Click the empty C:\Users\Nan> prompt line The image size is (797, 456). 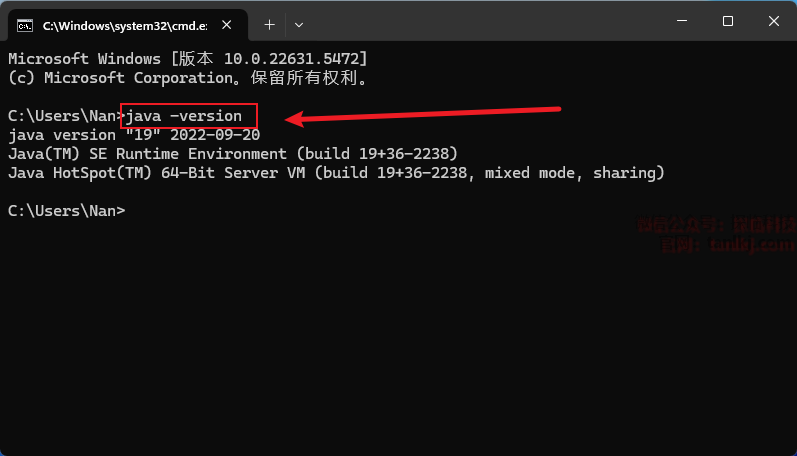click(66, 211)
